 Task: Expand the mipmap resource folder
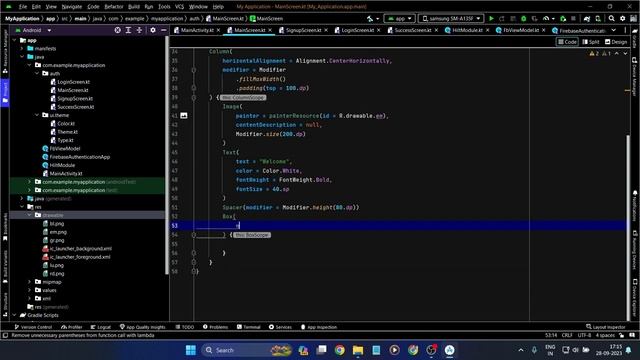29,282
